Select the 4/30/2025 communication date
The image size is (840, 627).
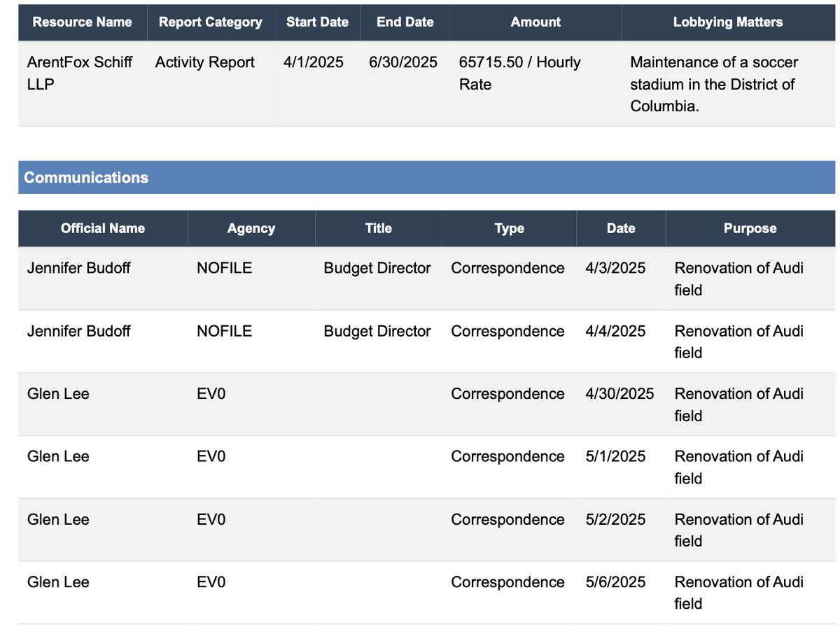[x=619, y=394]
